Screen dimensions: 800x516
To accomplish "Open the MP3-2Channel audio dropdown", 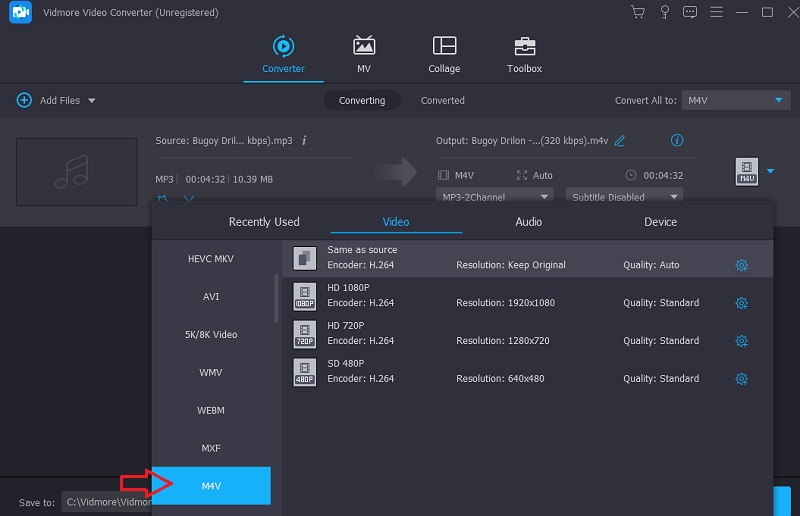I will click(x=494, y=197).
